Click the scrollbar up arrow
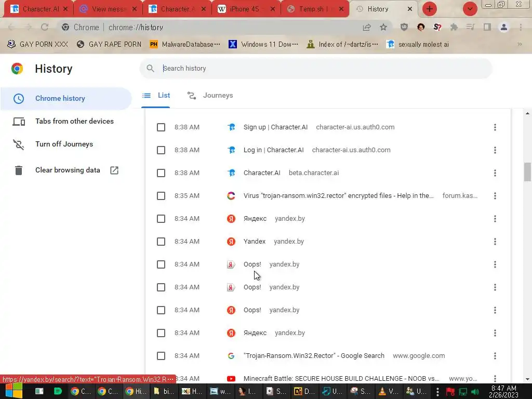This screenshot has height=399, width=532. pos(527,113)
